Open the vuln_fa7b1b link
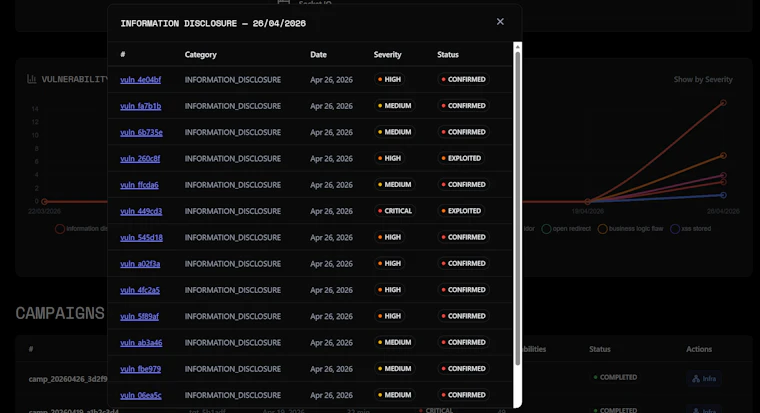 pos(141,106)
